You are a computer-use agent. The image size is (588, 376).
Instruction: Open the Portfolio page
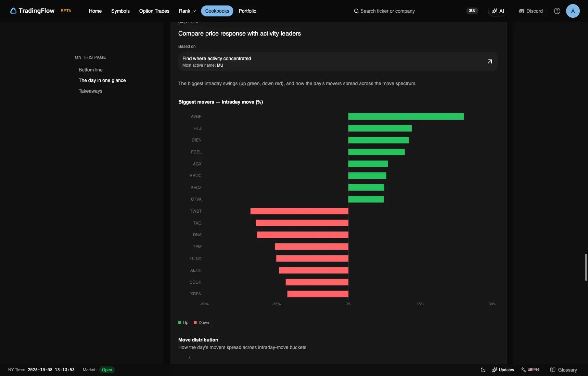[247, 11]
